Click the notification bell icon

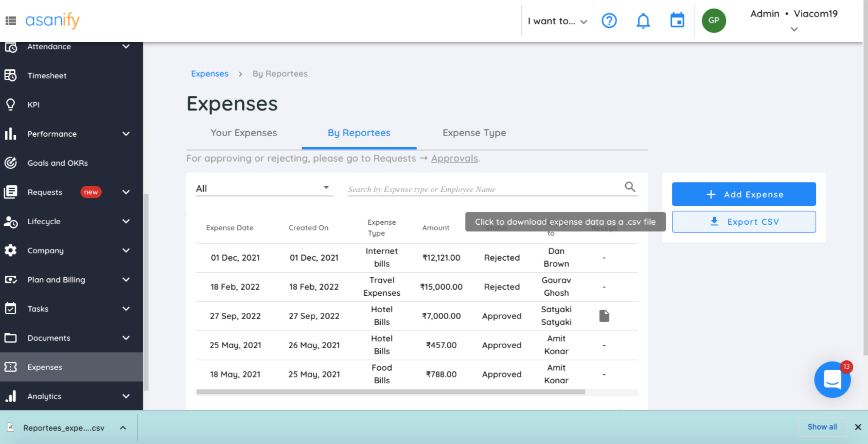(643, 21)
